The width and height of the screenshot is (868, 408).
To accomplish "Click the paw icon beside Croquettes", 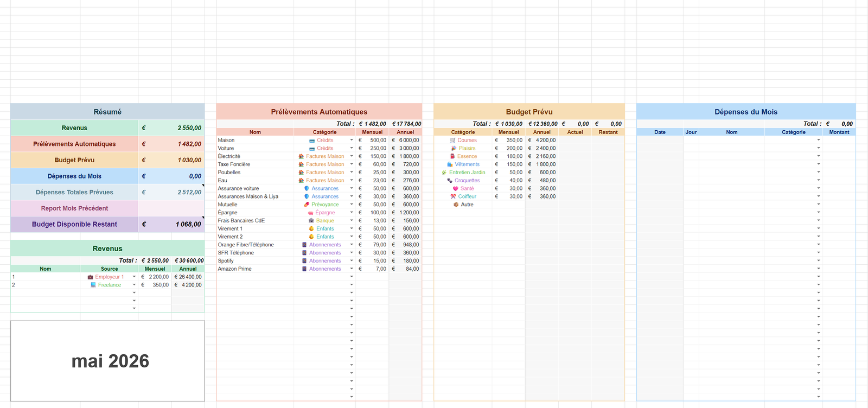I will pos(450,181).
